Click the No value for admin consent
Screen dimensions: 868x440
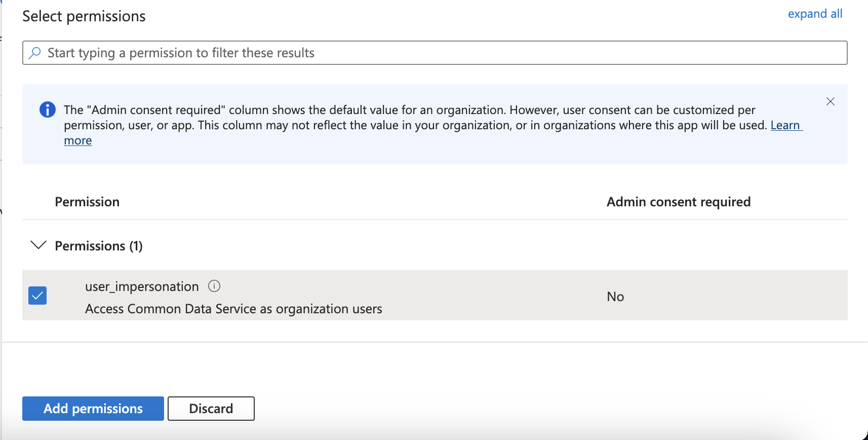coord(615,297)
